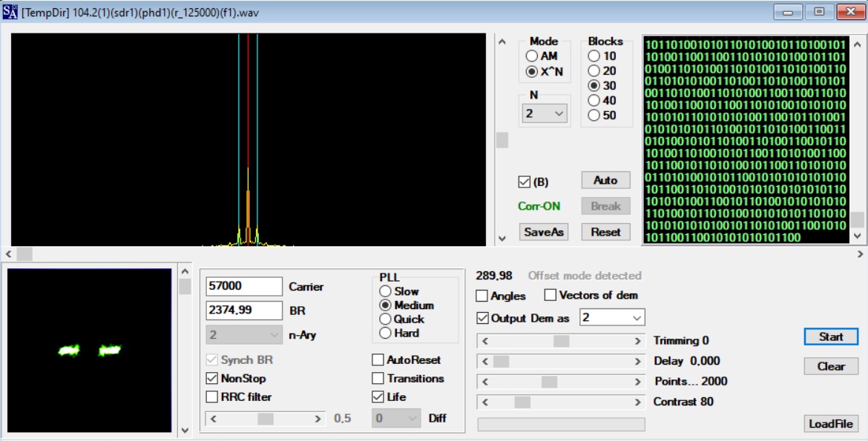868x441 pixels.
Task: Click right arrow of RRC filter slider
Action: tap(318, 419)
